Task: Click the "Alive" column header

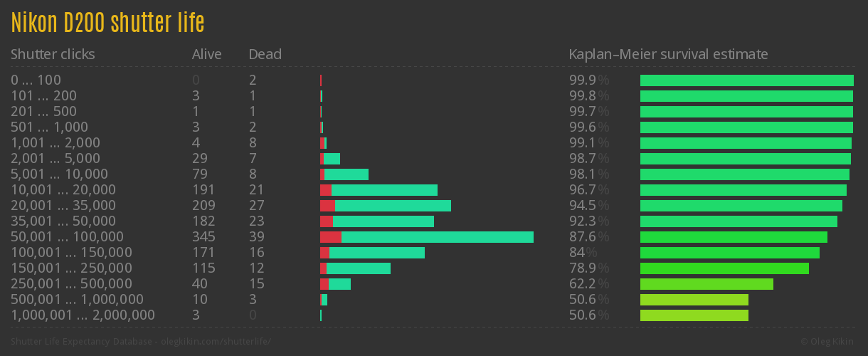Action: [206, 54]
